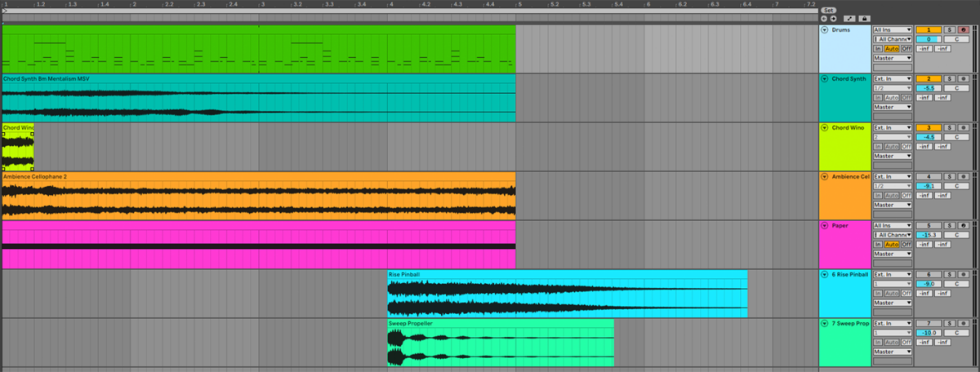Solo the 6 Rise Pinball track

point(949,274)
